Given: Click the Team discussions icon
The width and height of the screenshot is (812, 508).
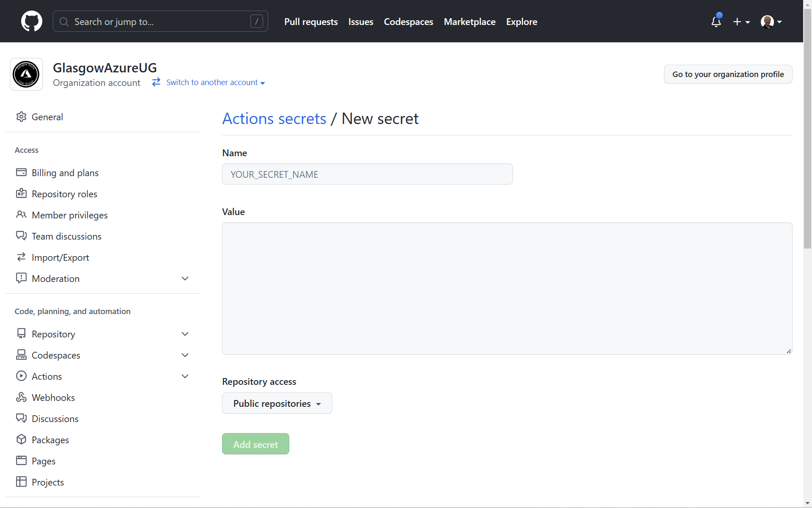Looking at the screenshot, I should [x=21, y=236].
